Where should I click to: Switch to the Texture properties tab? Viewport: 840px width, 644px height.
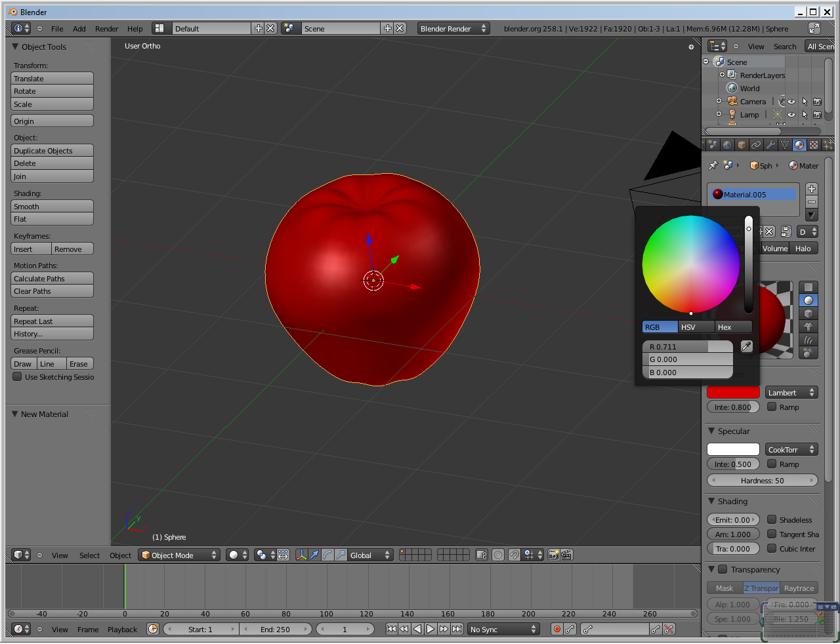(x=814, y=144)
